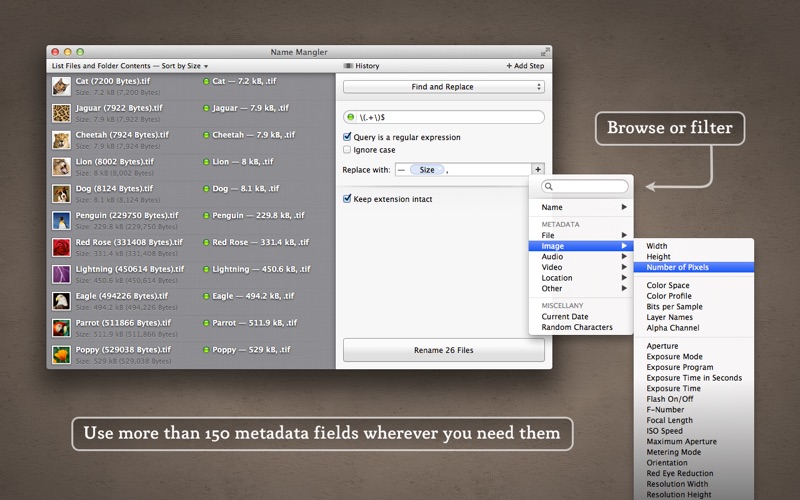Enable the 'Ignore case' checkbox

(x=347, y=150)
